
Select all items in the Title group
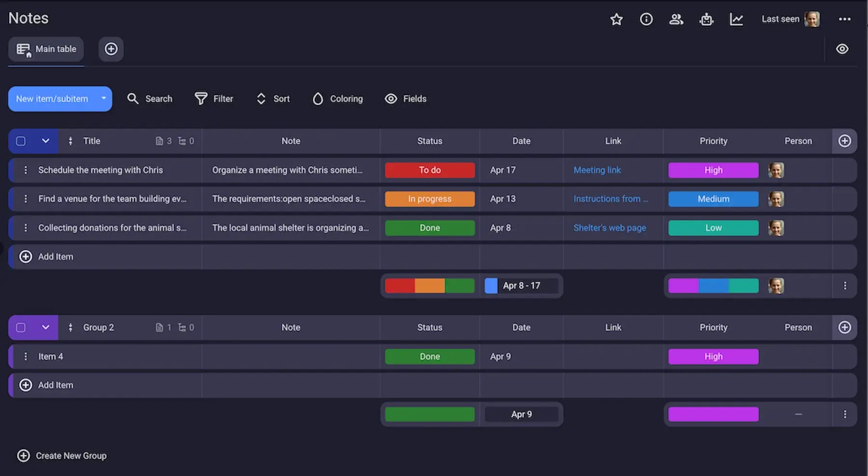pyautogui.click(x=21, y=141)
